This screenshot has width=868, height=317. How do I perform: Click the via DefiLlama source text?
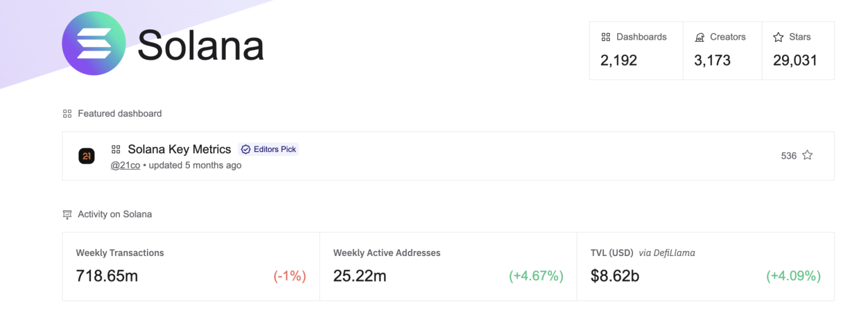click(x=667, y=253)
